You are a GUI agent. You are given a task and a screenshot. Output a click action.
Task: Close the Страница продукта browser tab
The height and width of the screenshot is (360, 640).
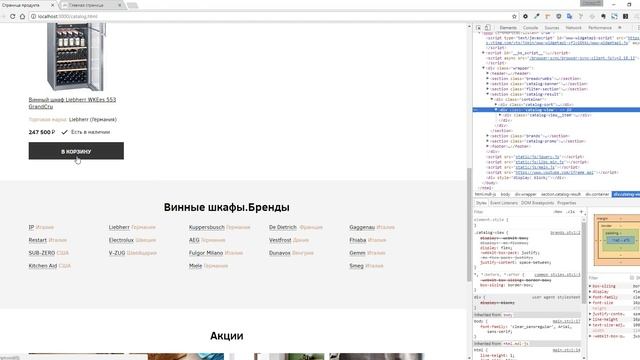click(x=52, y=5)
